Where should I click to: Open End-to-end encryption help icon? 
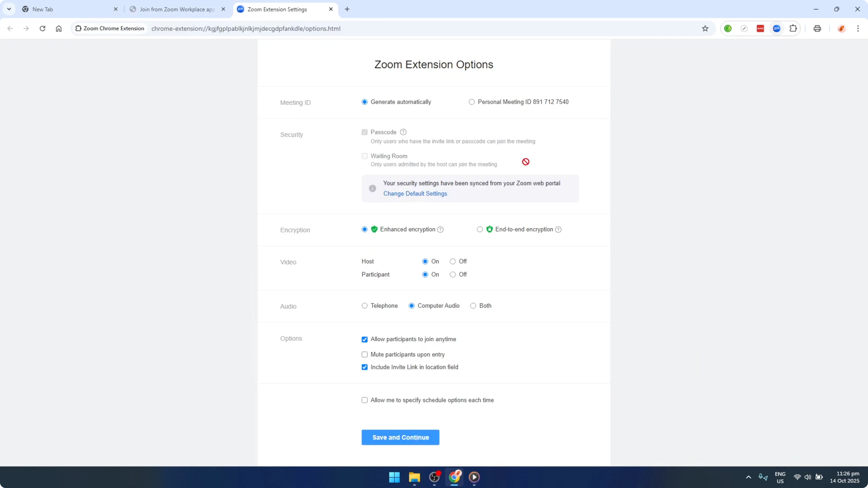pos(558,230)
